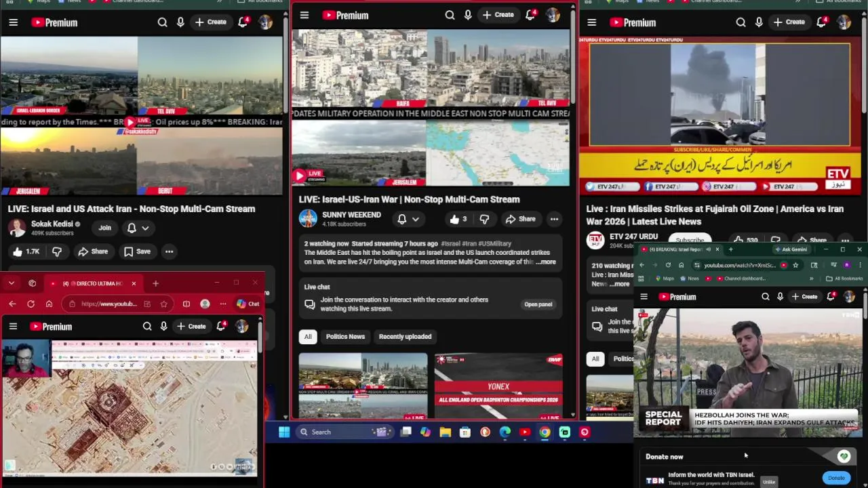Open Edge split screen button
868x488 pixels.
pos(186,304)
